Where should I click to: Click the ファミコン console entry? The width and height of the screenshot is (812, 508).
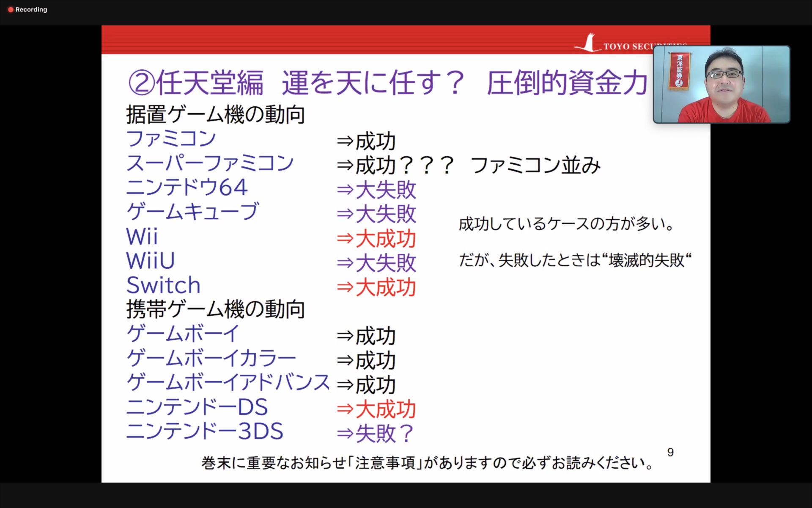click(171, 139)
